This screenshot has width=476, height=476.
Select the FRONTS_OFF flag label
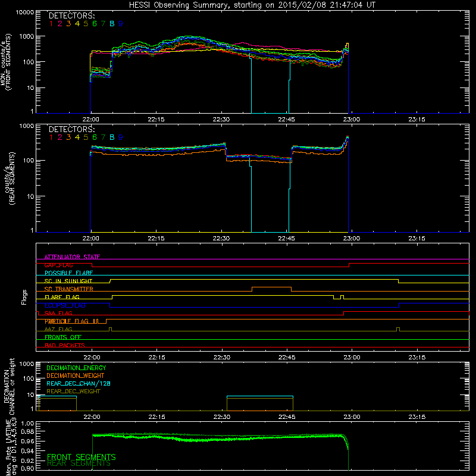[x=63, y=337]
